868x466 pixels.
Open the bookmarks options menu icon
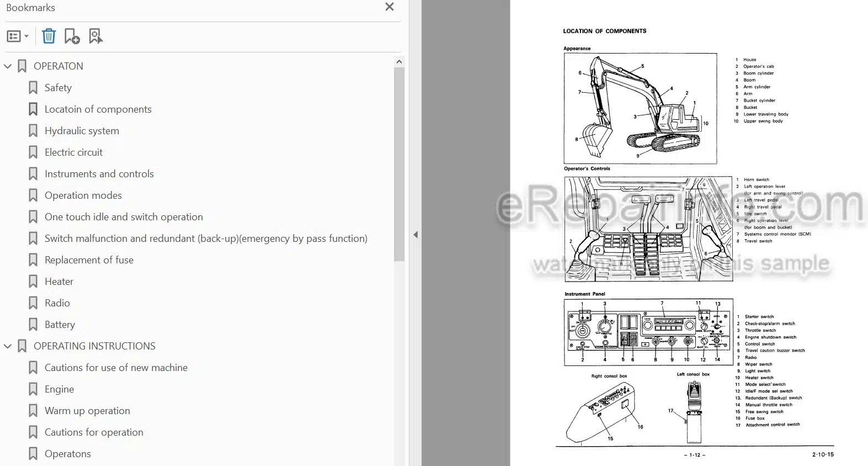coord(17,36)
